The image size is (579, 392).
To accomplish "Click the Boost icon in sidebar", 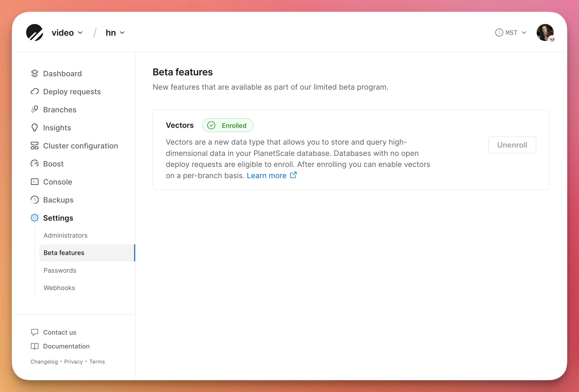I will click(x=34, y=164).
